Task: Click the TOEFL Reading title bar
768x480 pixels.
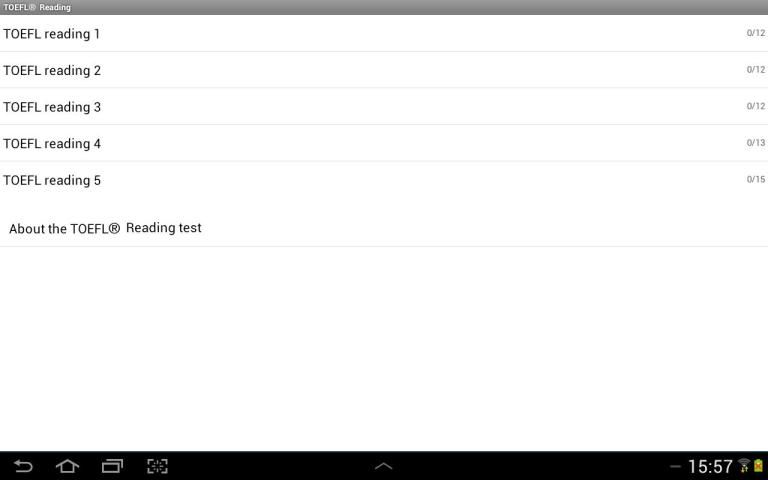Action: click(x=384, y=7)
